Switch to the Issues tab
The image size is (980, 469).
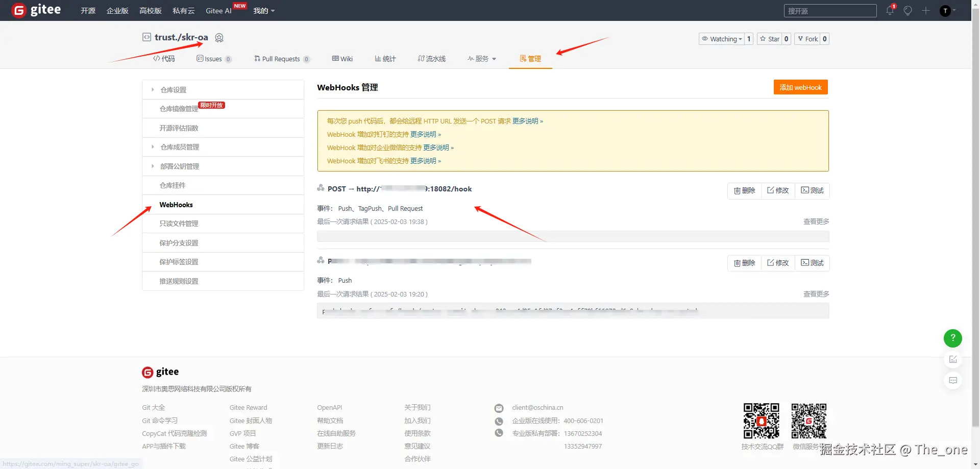coord(214,59)
